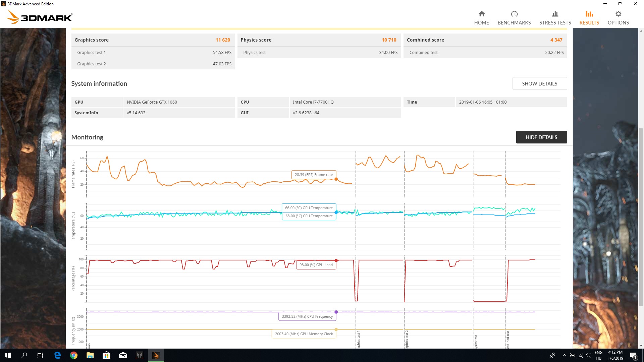Click the scrollbar down arrow
Image resolution: width=644 pixels, height=362 pixels.
[641, 345]
